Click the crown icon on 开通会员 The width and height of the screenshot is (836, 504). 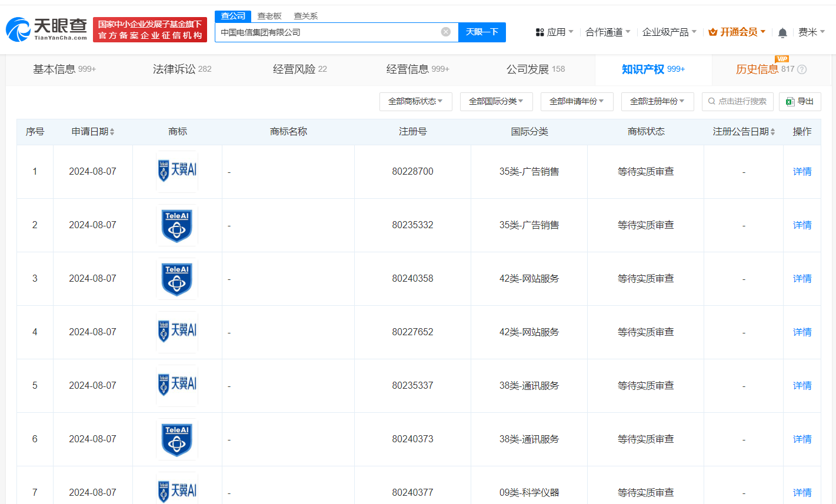(x=712, y=32)
